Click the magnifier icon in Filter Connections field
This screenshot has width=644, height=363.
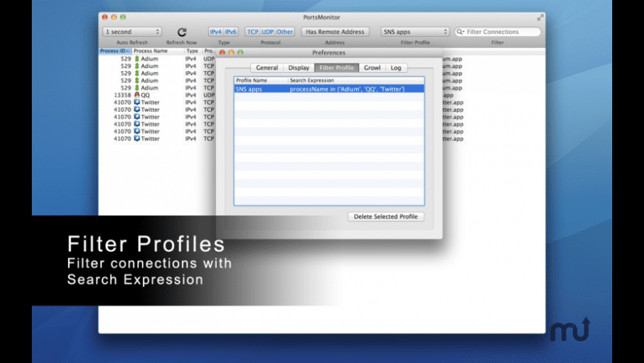pos(460,32)
